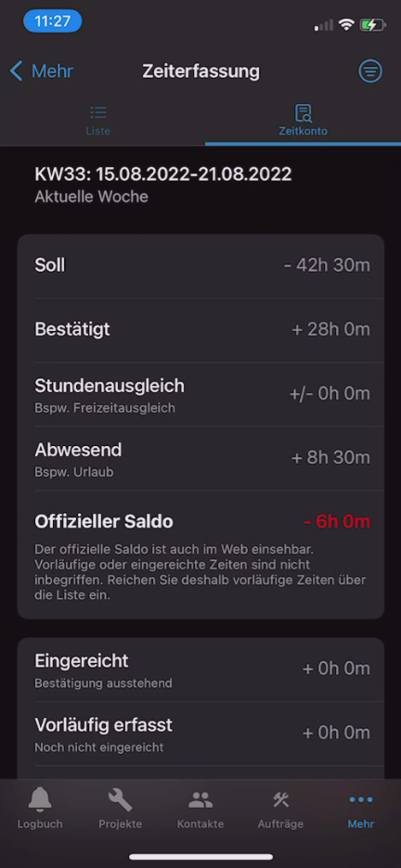Tap the Bestätigt row
The height and width of the screenshot is (868, 401).
pos(200,330)
